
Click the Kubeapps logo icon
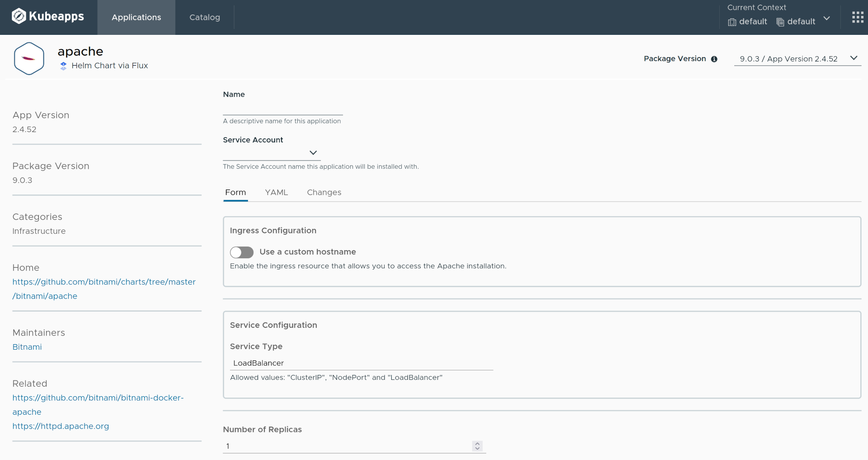pyautogui.click(x=19, y=17)
